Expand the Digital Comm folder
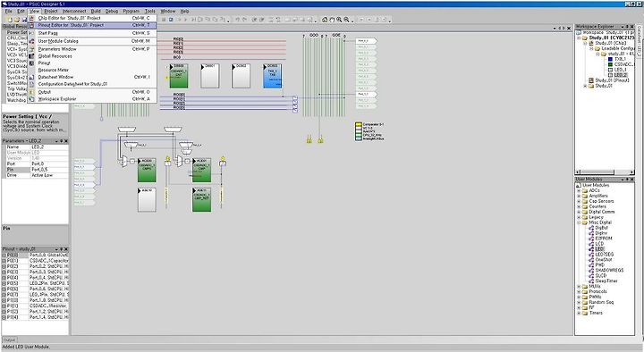 [579, 212]
